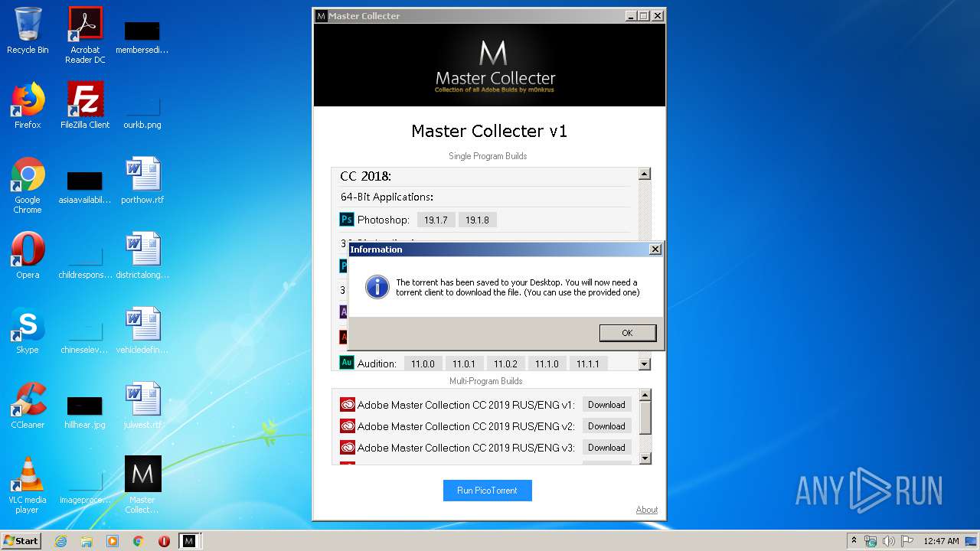The height and width of the screenshot is (551, 980).
Task: Launch Internet Explorer from taskbar
Action: 60,541
